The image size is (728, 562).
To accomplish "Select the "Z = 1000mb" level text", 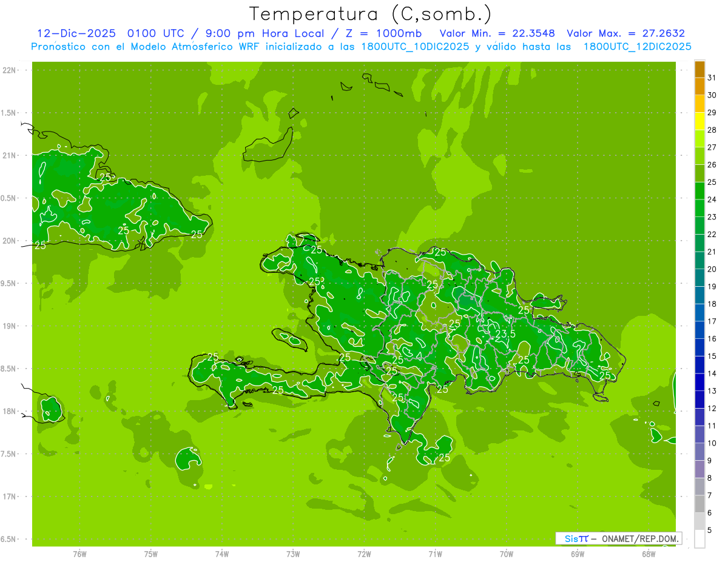I will [384, 33].
